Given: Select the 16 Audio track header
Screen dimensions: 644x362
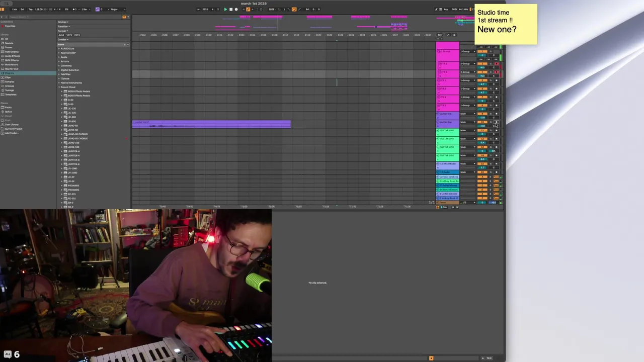Looking at the screenshot, I should 448,172.
